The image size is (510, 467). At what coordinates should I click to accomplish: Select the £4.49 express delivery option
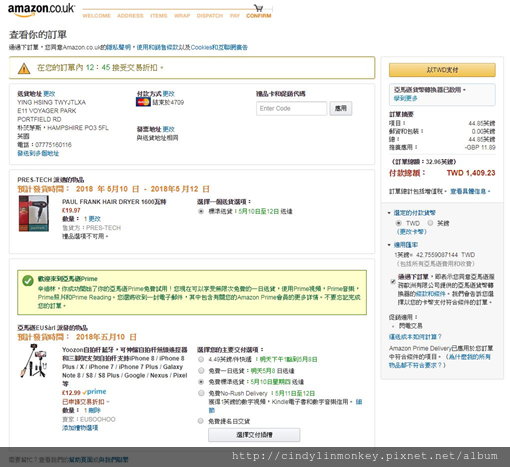(x=201, y=359)
